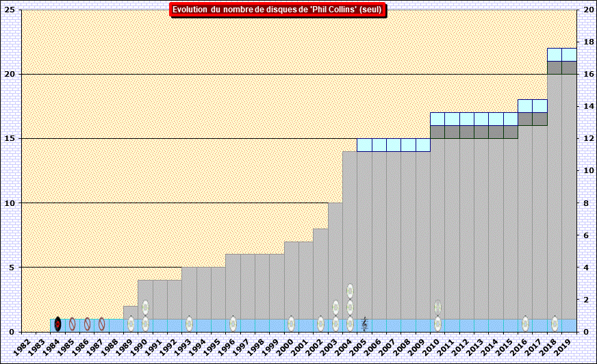597x364 pixels.
Task: Click the CD icon at 2018
Action: point(555,324)
